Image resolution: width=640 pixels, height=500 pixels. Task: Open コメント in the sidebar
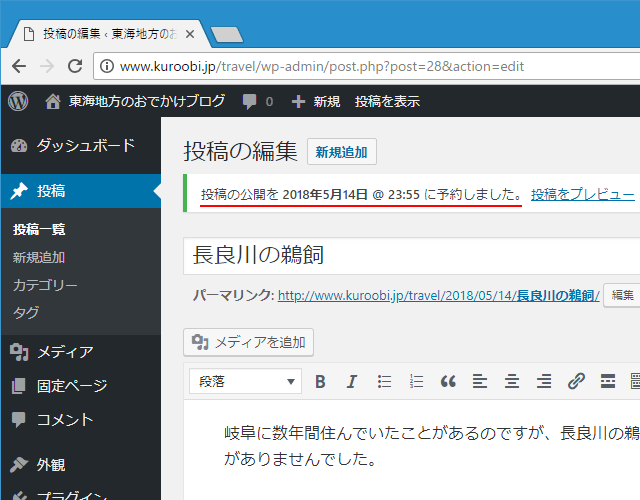pos(80,420)
